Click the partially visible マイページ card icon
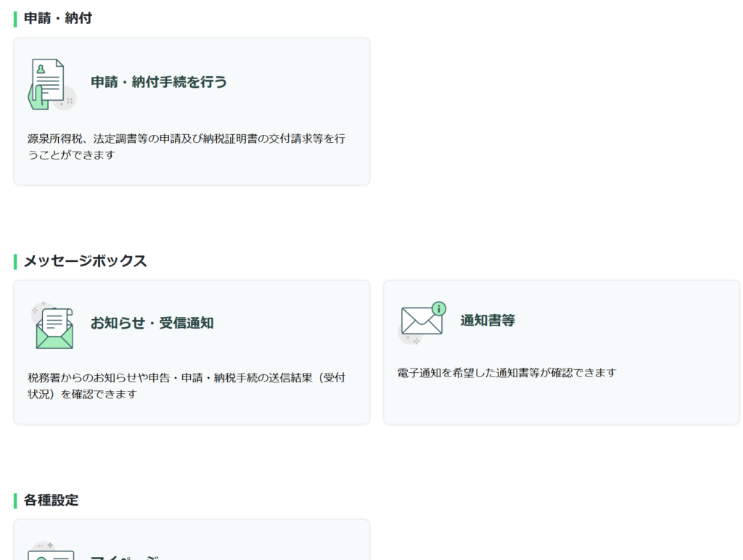743x560 pixels. coord(51,552)
